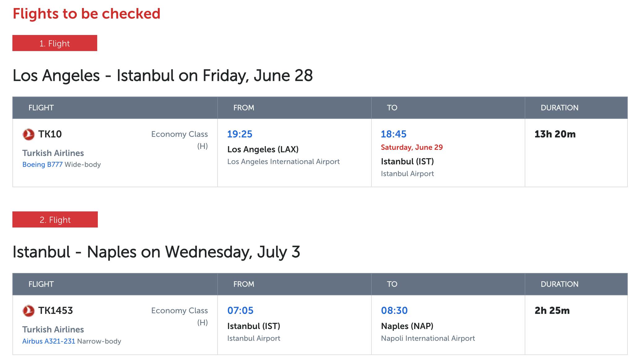Select the Los Angeles (LAX) origin text
This screenshot has width=642, height=364.
[263, 149]
